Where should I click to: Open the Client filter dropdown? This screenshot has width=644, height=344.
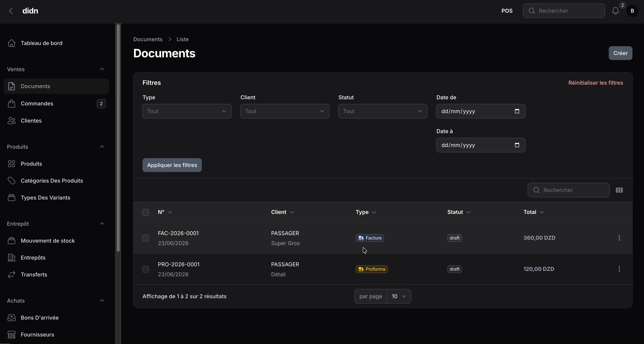(x=285, y=111)
